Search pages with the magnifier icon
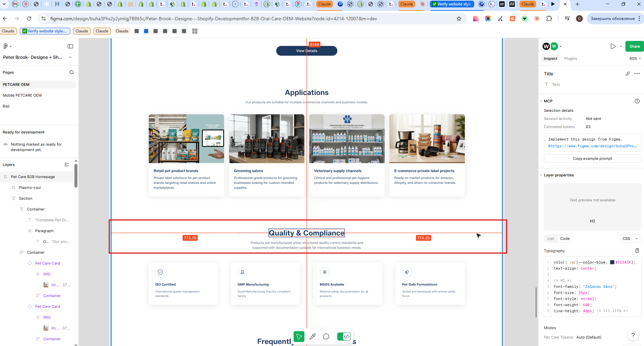This screenshot has width=644, height=346. (x=72, y=72)
